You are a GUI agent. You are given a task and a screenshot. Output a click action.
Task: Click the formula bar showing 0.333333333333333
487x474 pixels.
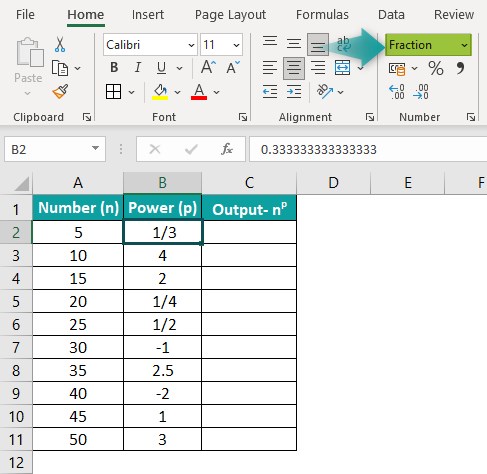pyautogui.click(x=368, y=149)
